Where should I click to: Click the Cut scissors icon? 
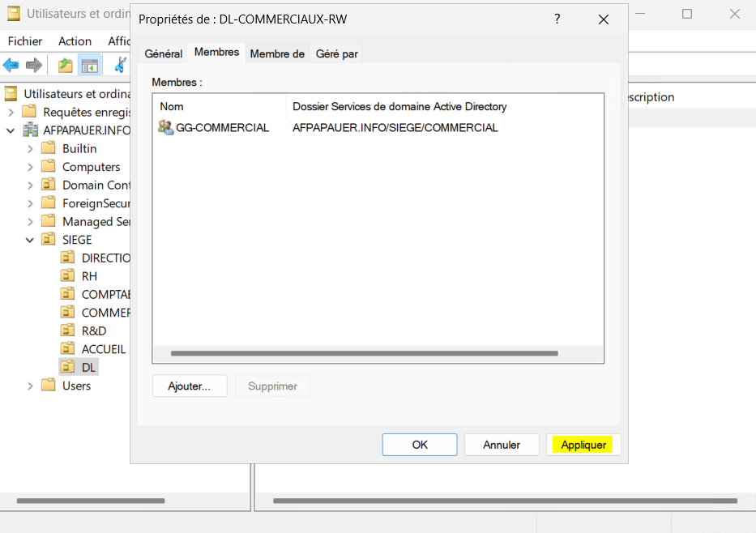(x=120, y=65)
